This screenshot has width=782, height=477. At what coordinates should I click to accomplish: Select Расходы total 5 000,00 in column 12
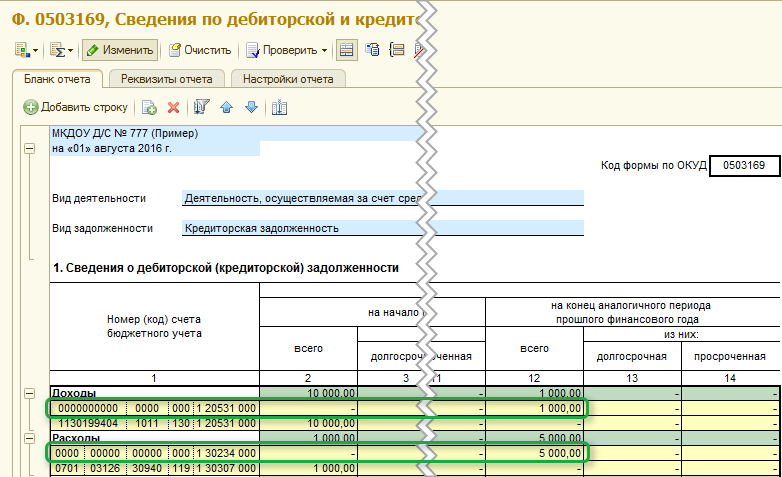[x=534, y=438]
